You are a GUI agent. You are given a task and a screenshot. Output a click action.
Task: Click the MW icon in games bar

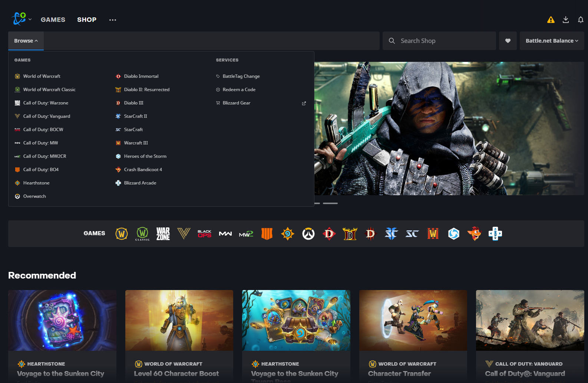point(225,234)
